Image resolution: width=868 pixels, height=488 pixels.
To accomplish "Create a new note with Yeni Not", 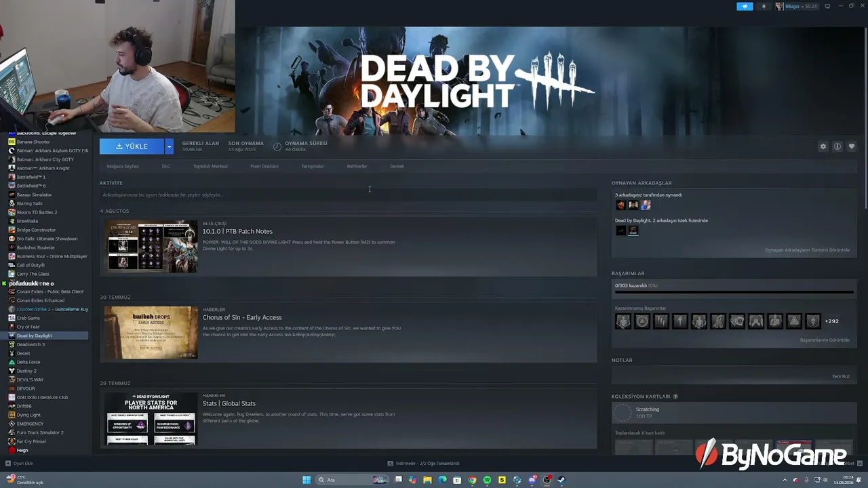I will (841, 376).
